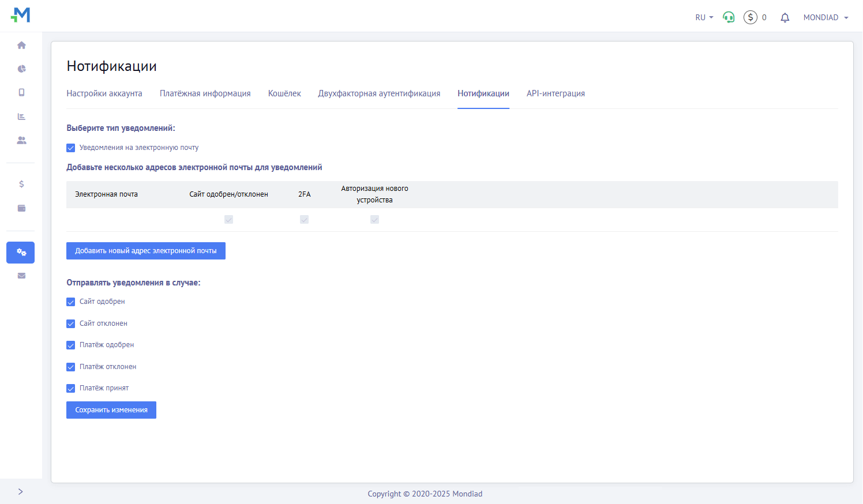Click the users group sidebar icon

[21, 140]
